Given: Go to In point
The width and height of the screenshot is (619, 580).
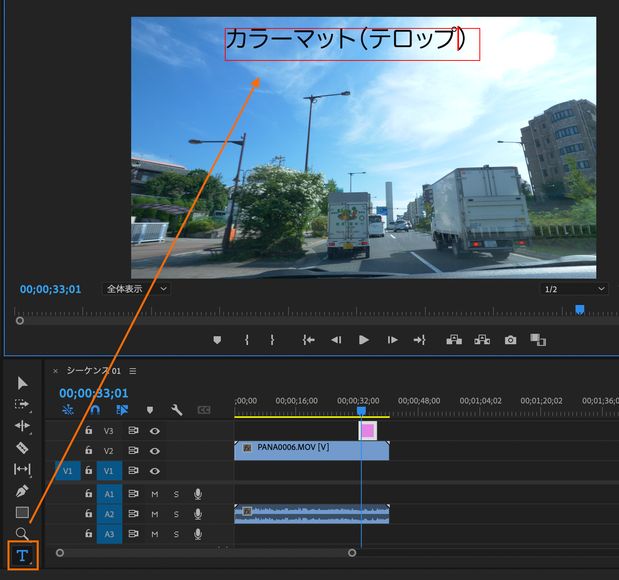Looking at the screenshot, I should 308,340.
